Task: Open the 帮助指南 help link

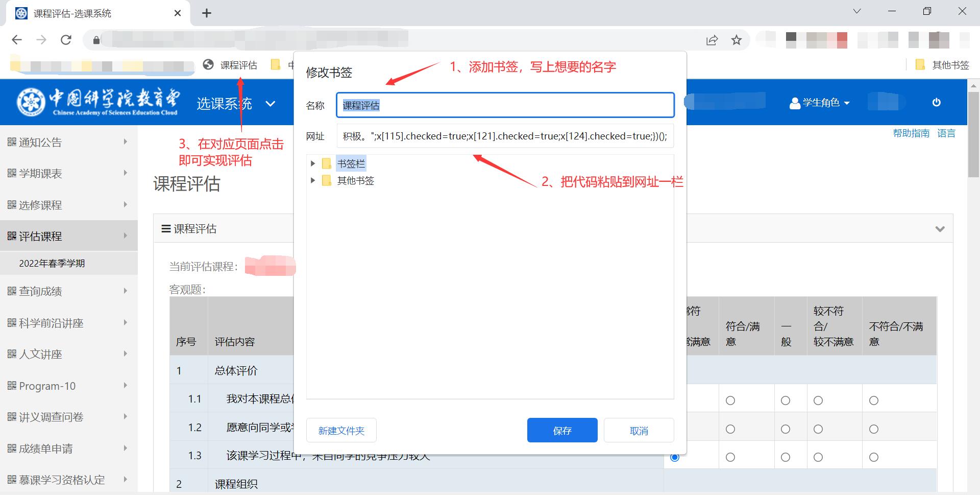Action: [912, 133]
